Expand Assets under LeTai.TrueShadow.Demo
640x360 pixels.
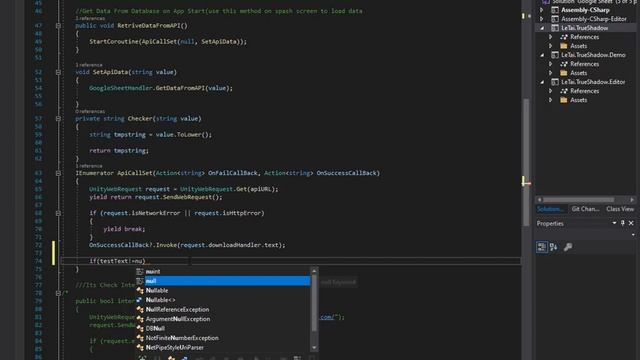coord(551,73)
